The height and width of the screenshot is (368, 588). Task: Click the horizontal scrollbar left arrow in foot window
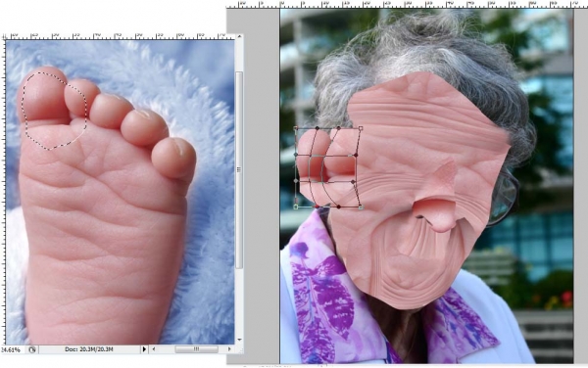[x=154, y=349]
